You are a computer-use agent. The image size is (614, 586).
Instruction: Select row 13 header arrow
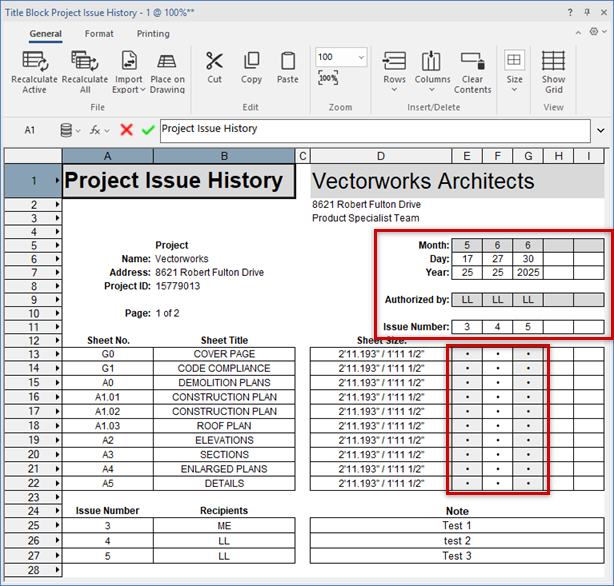point(56,354)
